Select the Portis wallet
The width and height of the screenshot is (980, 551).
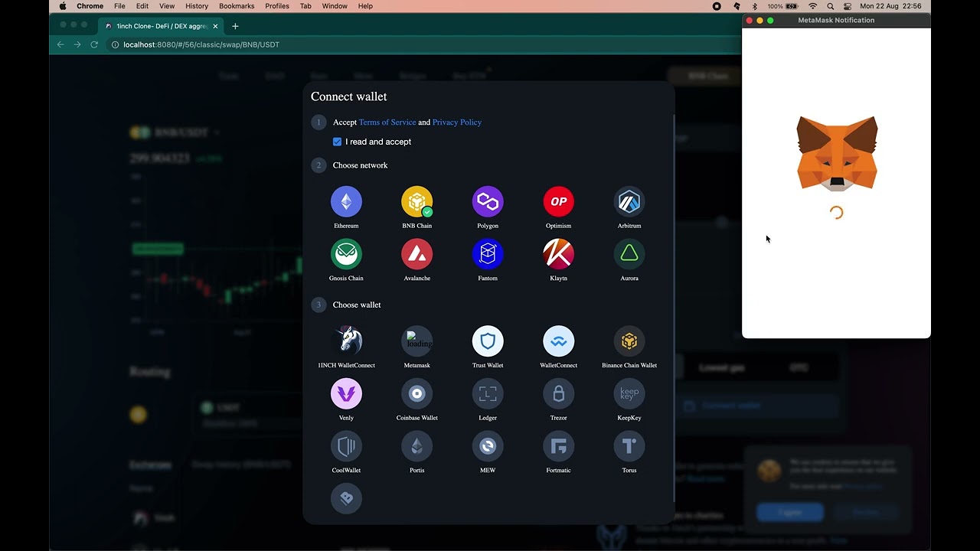[x=417, y=446]
